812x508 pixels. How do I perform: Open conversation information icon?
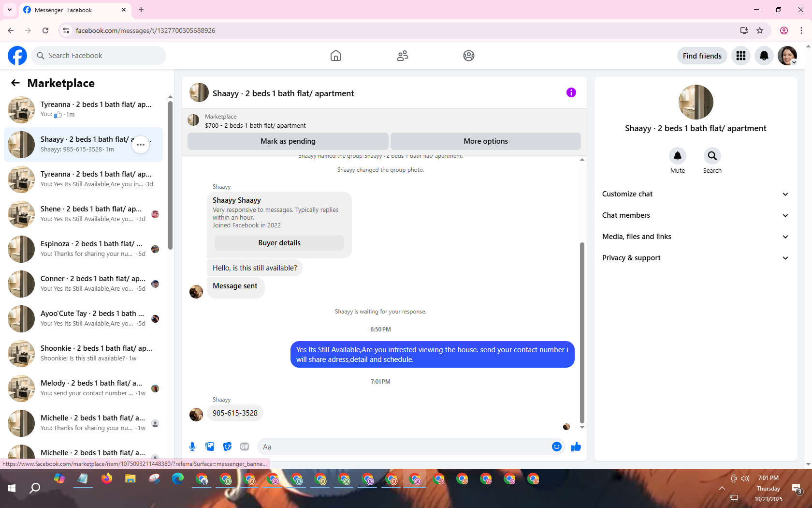click(x=571, y=92)
